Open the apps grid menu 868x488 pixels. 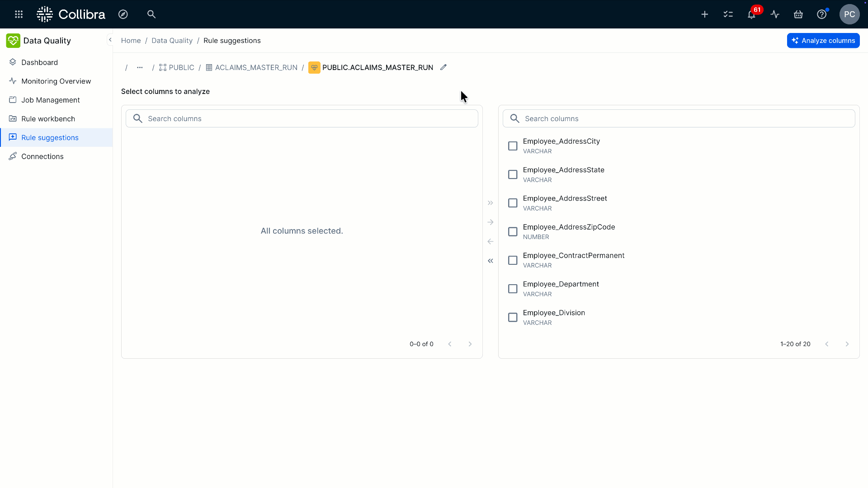(x=19, y=14)
